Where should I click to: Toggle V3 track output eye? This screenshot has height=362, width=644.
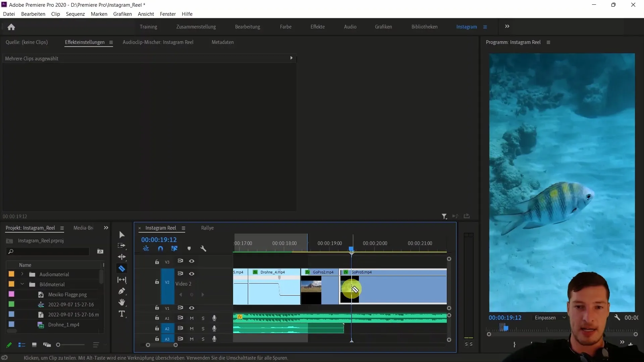tap(192, 261)
